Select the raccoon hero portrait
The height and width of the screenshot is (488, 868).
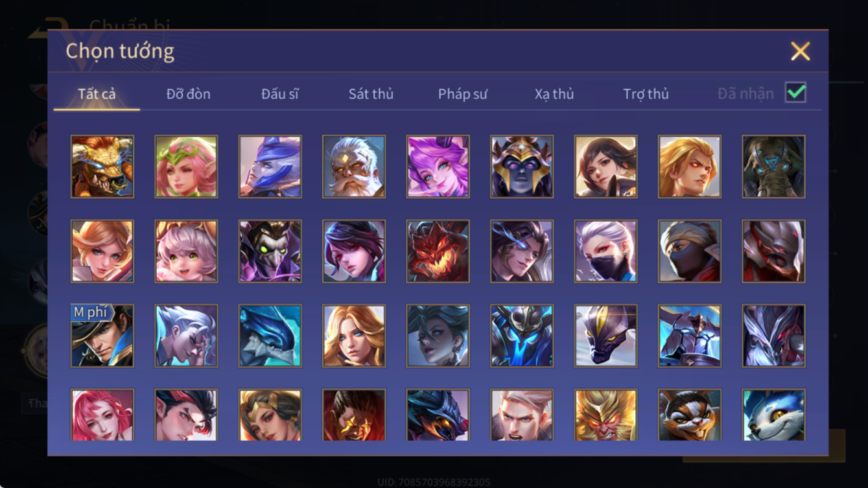coord(690,415)
